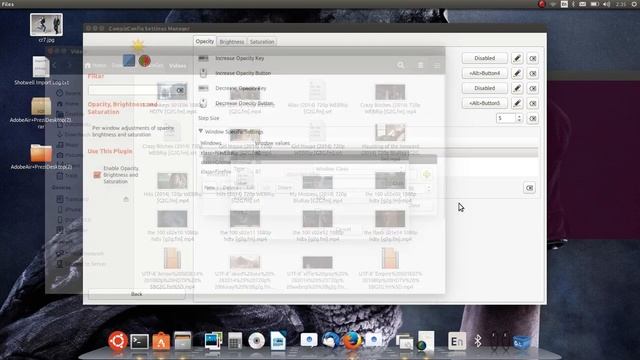
Task: Open the Saturation tab
Action: (x=262, y=42)
